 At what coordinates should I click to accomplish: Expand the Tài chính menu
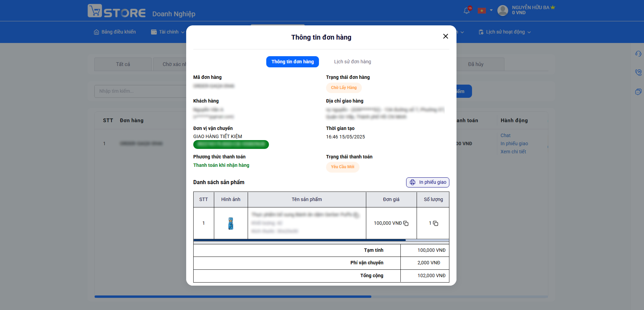point(167,32)
